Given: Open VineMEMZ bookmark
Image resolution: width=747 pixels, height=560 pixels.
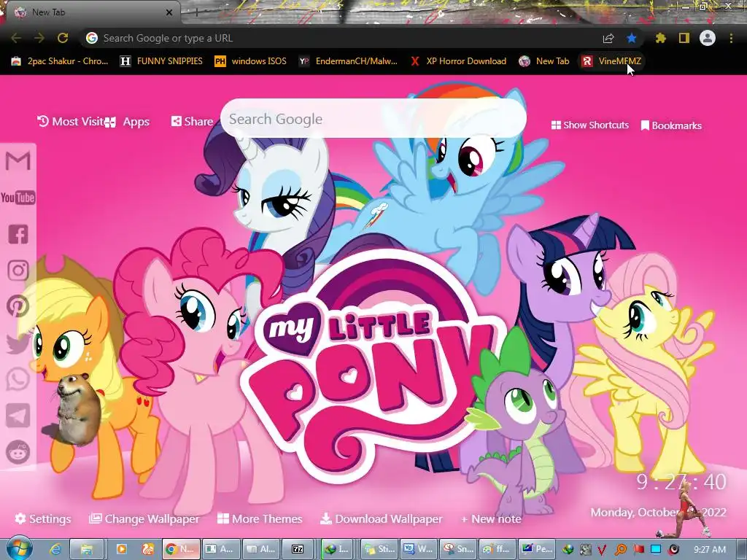Looking at the screenshot, I should point(611,61).
